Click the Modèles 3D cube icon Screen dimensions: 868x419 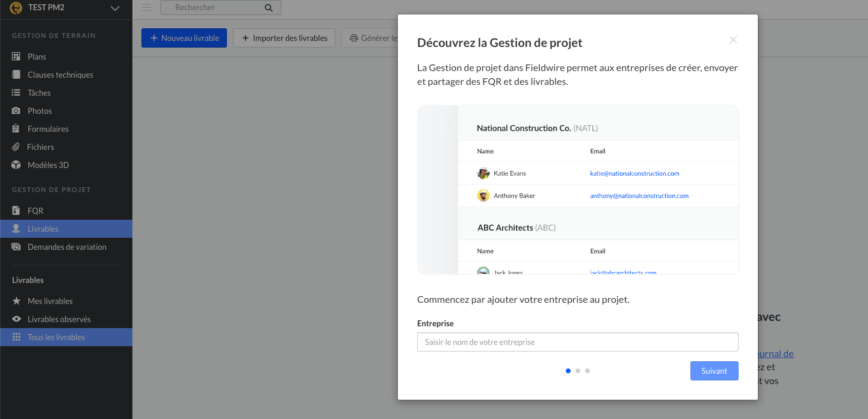pos(16,165)
